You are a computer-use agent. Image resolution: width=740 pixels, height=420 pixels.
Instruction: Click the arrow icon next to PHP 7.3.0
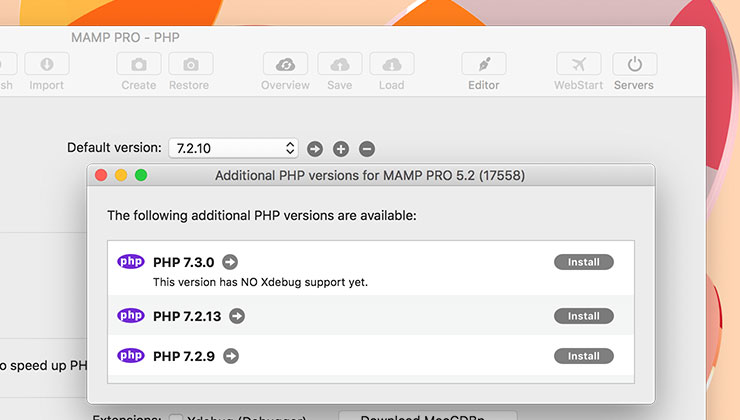click(230, 262)
